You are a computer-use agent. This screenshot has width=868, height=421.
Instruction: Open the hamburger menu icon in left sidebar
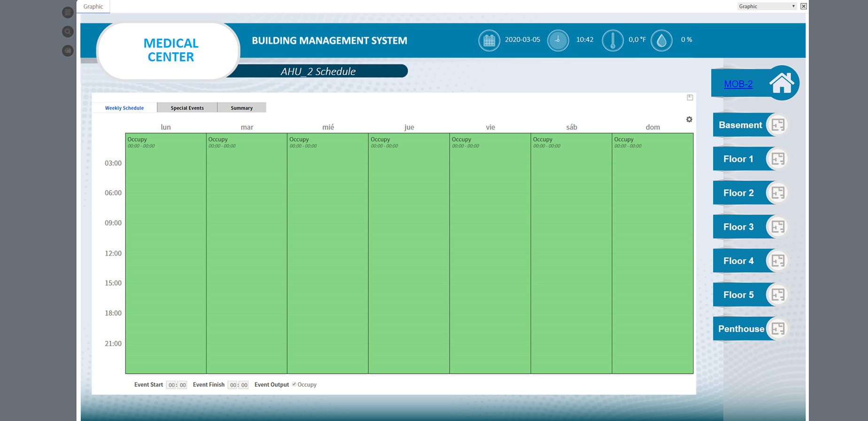coord(68,12)
